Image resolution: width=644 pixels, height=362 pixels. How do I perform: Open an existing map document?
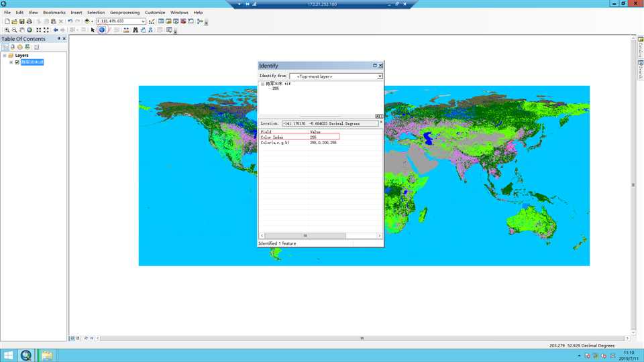[x=14, y=21]
